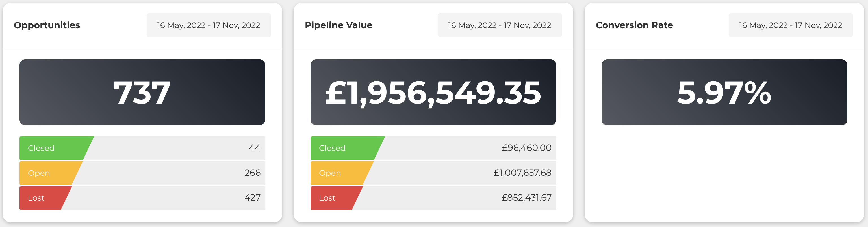Image resolution: width=868 pixels, height=227 pixels.
Task: Click the lost opportunities count 427
Action: (x=252, y=198)
